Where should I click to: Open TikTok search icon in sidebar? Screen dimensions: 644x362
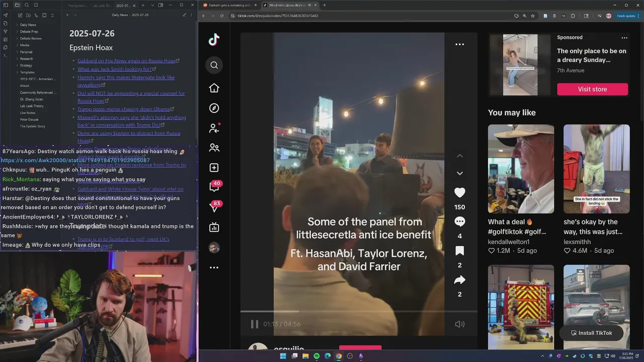(214, 65)
